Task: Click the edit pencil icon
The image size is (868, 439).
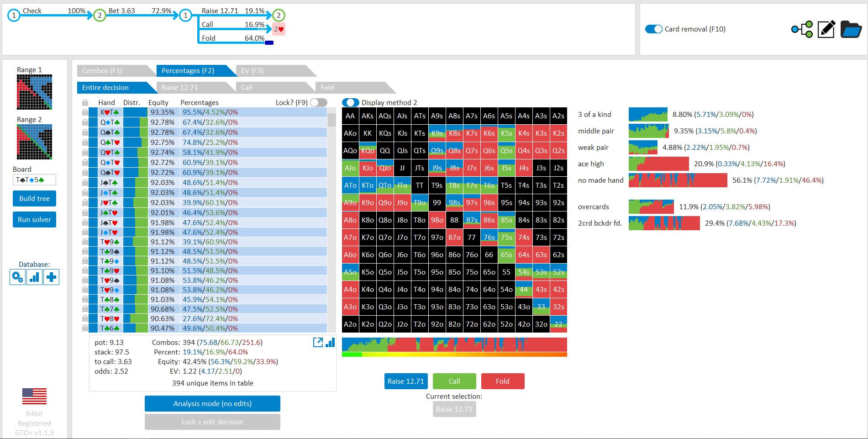Action: tap(826, 29)
